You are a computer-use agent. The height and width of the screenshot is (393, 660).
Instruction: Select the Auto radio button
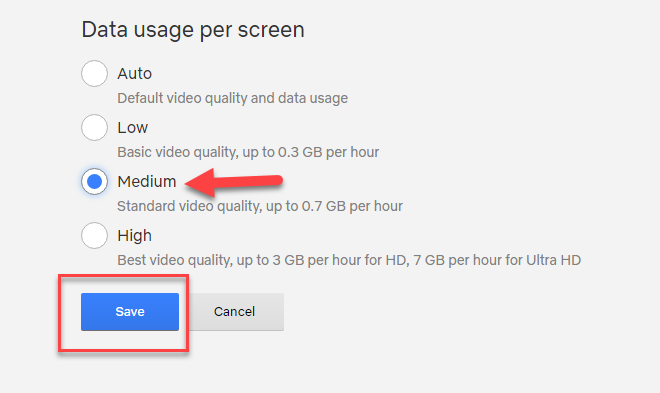[x=94, y=74]
